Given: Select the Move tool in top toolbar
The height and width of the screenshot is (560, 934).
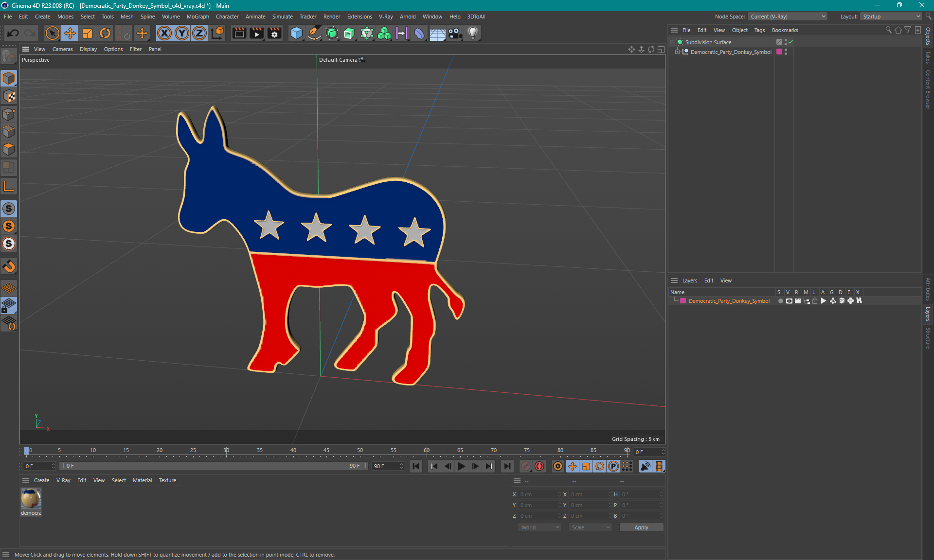Looking at the screenshot, I should pos(70,33).
